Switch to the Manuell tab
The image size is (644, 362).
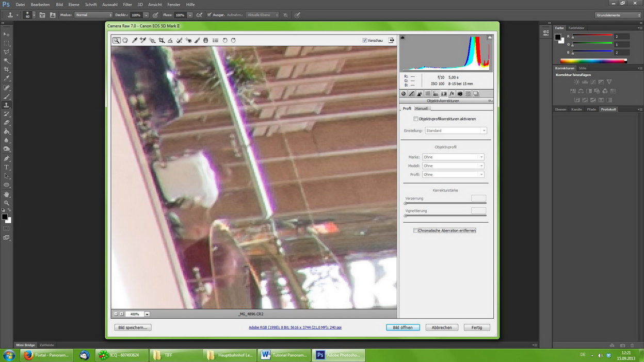[421, 109]
